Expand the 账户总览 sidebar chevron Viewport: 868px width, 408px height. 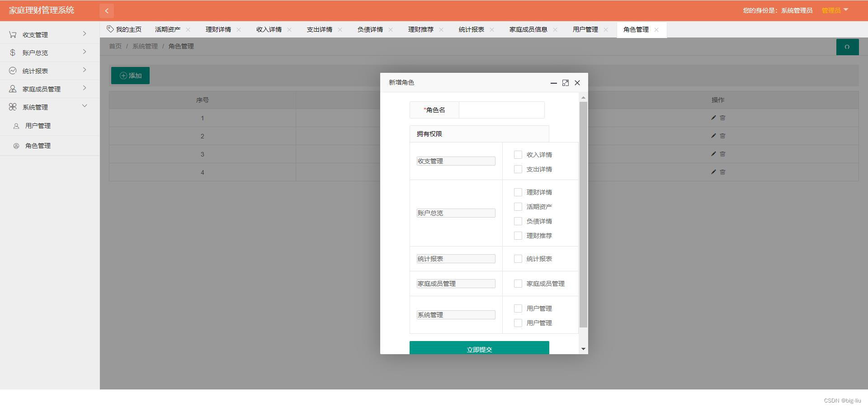pos(85,52)
